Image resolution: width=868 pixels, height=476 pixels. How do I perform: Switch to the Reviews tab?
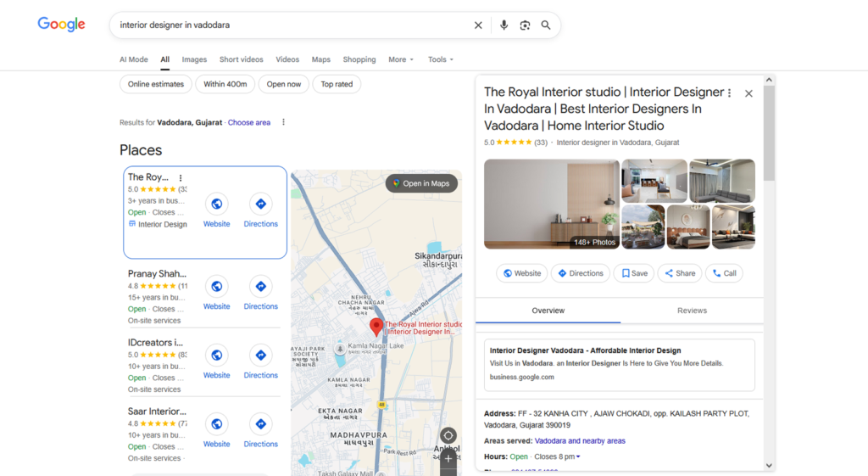[x=692, y=311]
